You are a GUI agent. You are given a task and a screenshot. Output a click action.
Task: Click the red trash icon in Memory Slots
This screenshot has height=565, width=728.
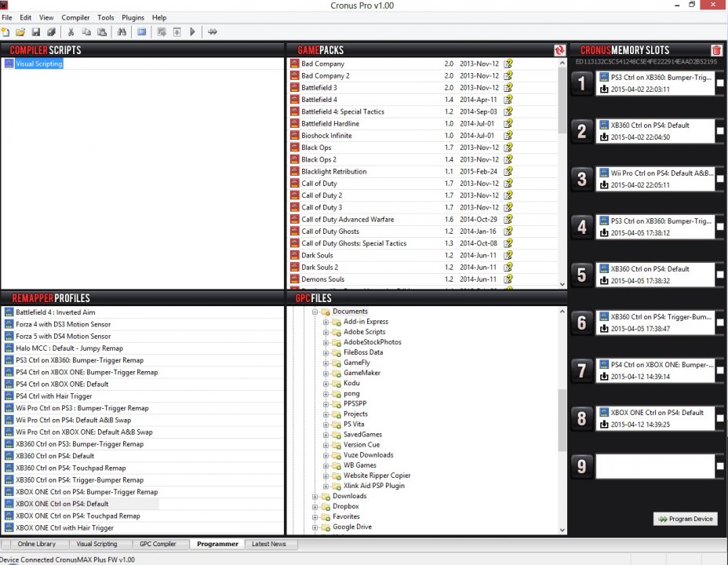716,50
